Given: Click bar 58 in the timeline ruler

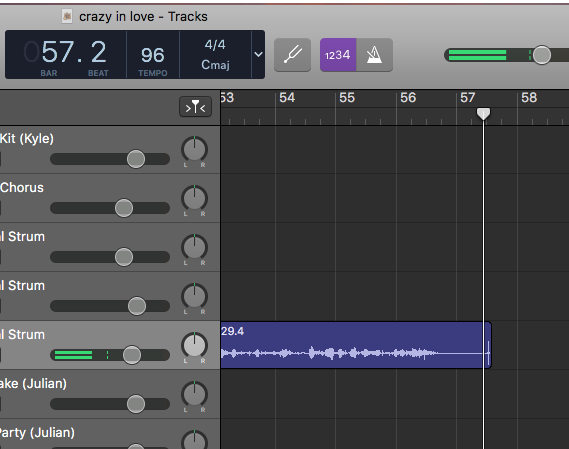Looking at the screenshot, I should pos(529,98).
